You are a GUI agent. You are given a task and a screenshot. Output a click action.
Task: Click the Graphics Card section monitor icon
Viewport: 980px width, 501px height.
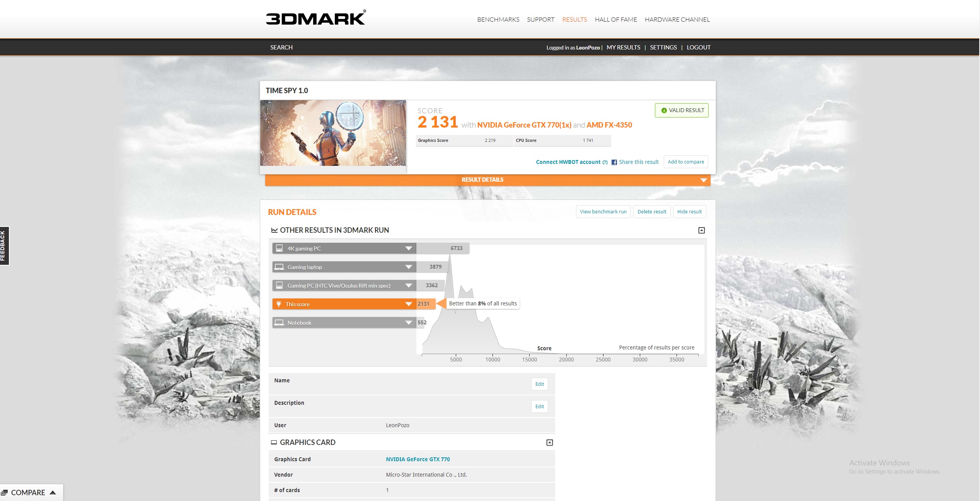274,443
